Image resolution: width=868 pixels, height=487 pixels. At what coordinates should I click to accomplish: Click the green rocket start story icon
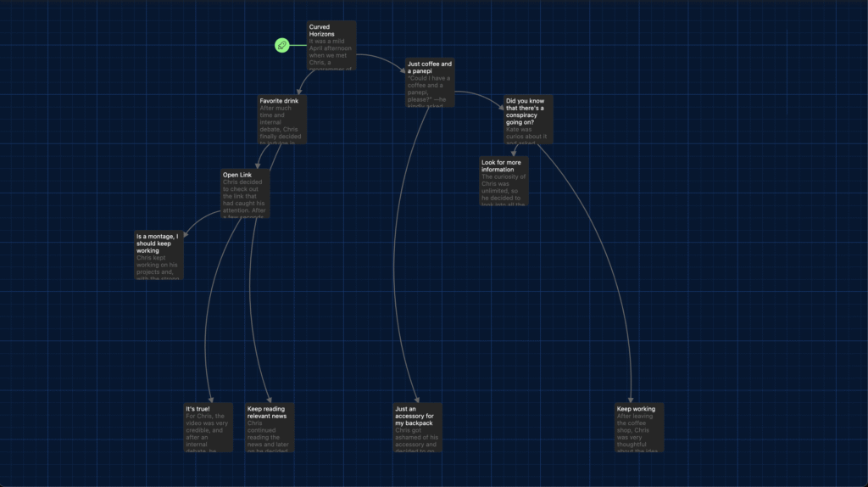point(282,45)
